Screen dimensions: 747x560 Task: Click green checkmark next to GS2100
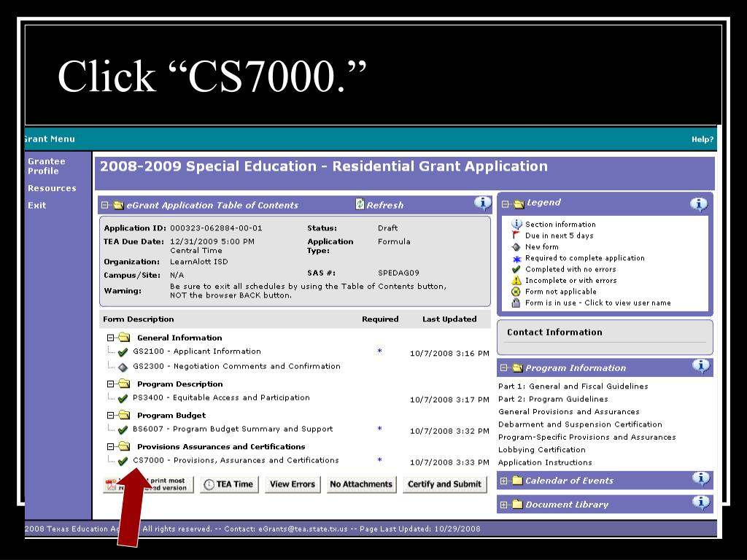tap(123, 352)
